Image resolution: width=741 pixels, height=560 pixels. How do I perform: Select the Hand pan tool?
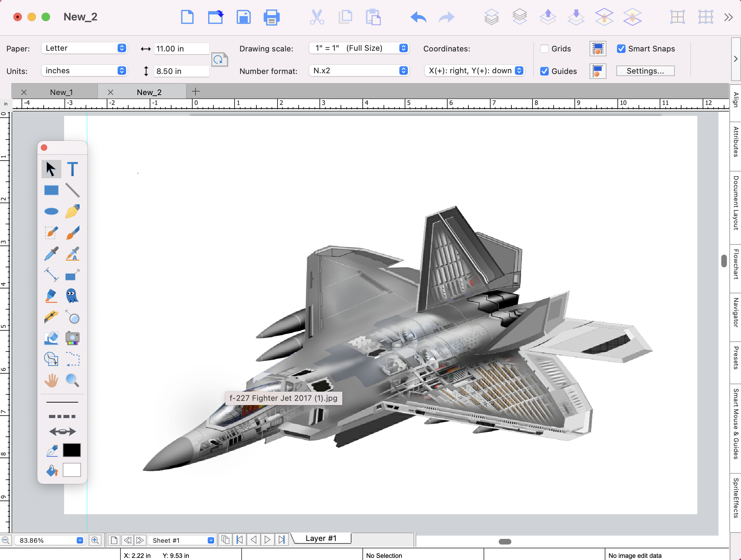coord(51,380)
